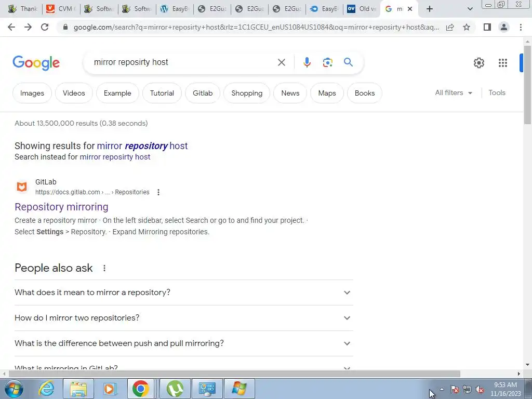Reload the current page
532x399 pixels.
(45, 27)
